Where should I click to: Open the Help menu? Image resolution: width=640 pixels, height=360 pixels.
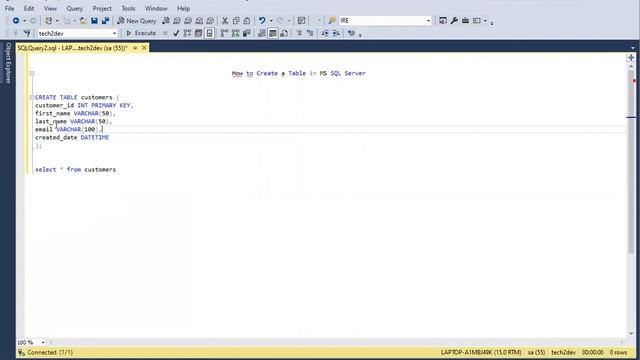183,8
